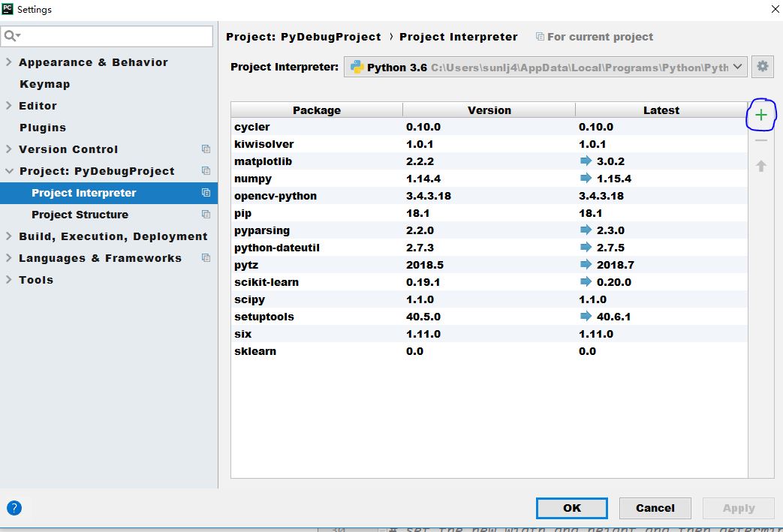Click update arrow icon for numpy
This screenshot has width=783, height=532.
click(x=586, y=178)
